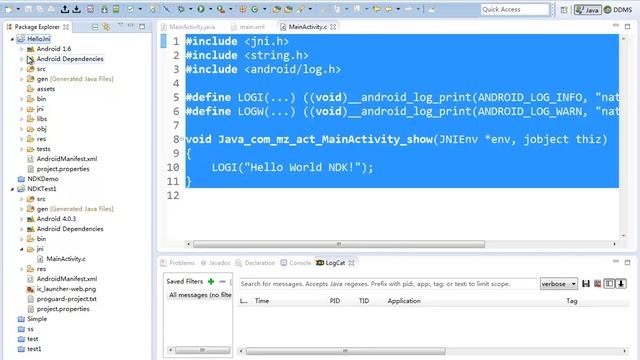Toggle the saved filters view display
The image size is (640, 360).
click(609, 284)
